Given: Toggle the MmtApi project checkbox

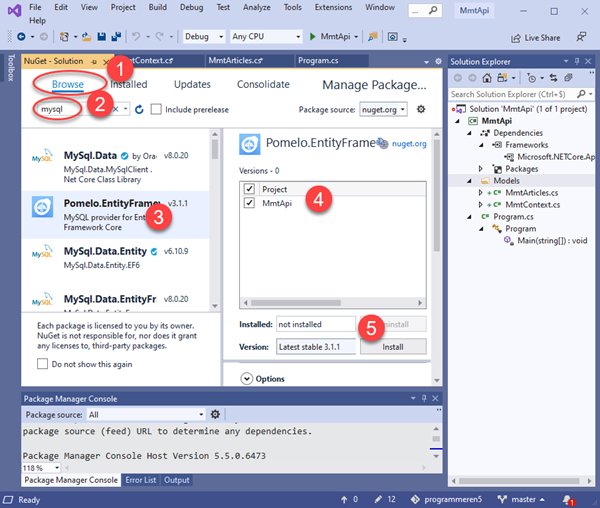Looking at the screenshot, I should 249,202.
